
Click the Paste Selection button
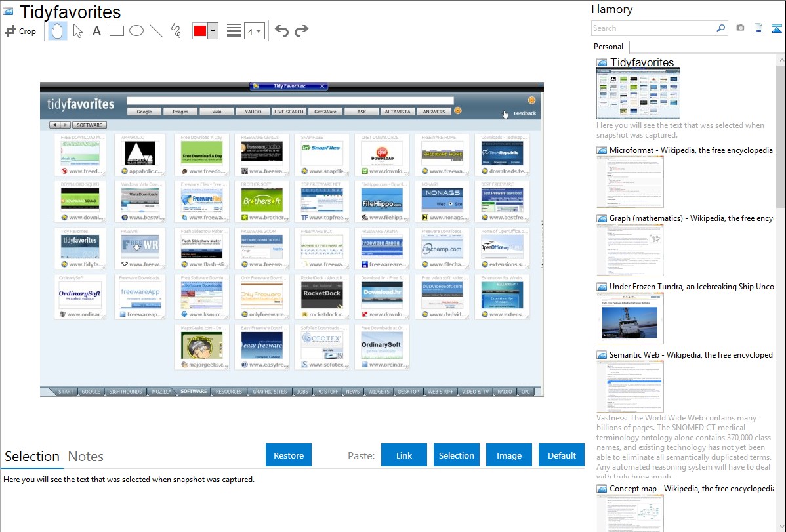click(x=457, y=455)
